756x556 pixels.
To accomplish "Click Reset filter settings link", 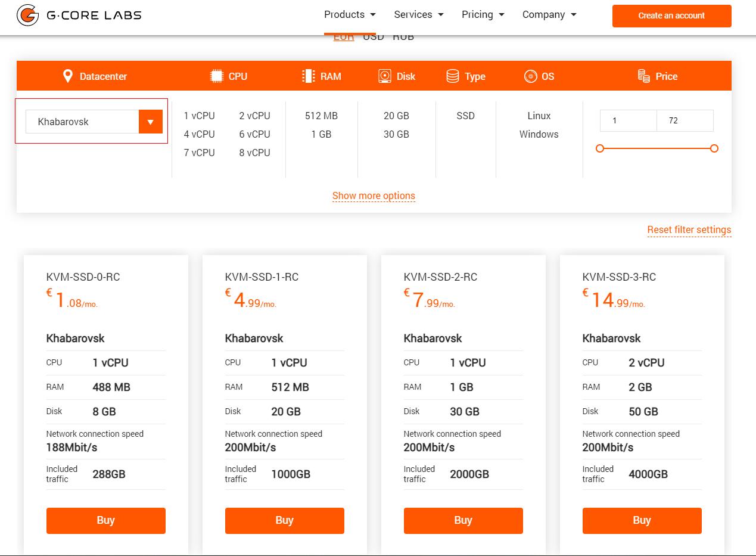I will [689, 229].
